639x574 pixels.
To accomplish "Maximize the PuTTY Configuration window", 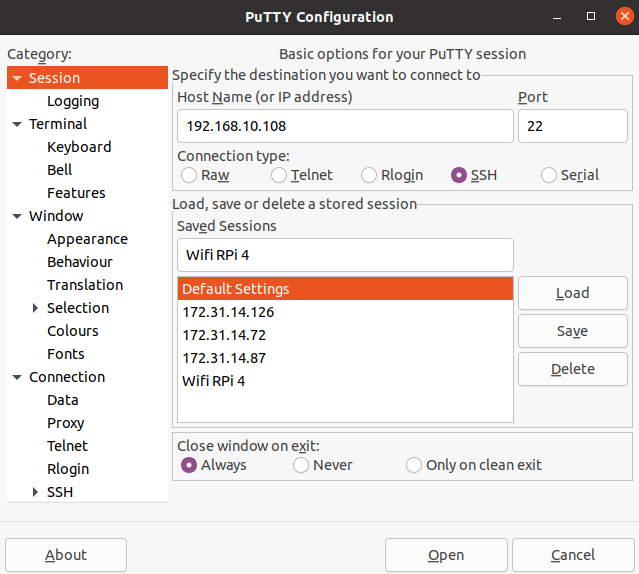I will pyautogui.click(x=591, y=17).
